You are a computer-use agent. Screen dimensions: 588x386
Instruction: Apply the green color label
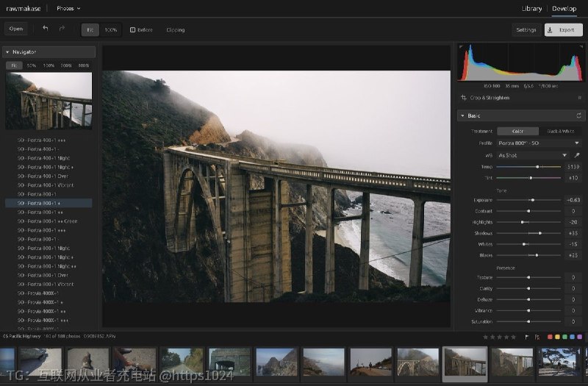(x=564, y=337)
